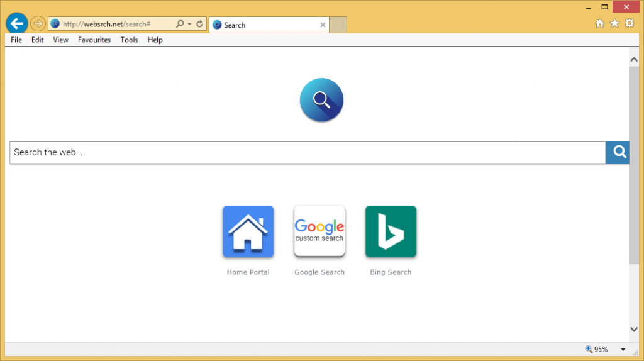Click the refresh icon in address bar
Screen dimensions: 644x361
click(199, 24)
